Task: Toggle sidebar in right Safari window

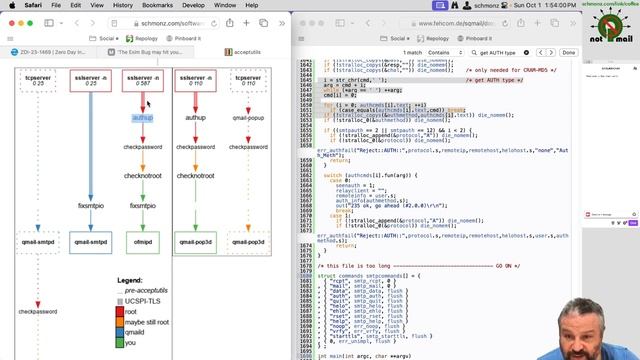Action: (x=340, y=23)
